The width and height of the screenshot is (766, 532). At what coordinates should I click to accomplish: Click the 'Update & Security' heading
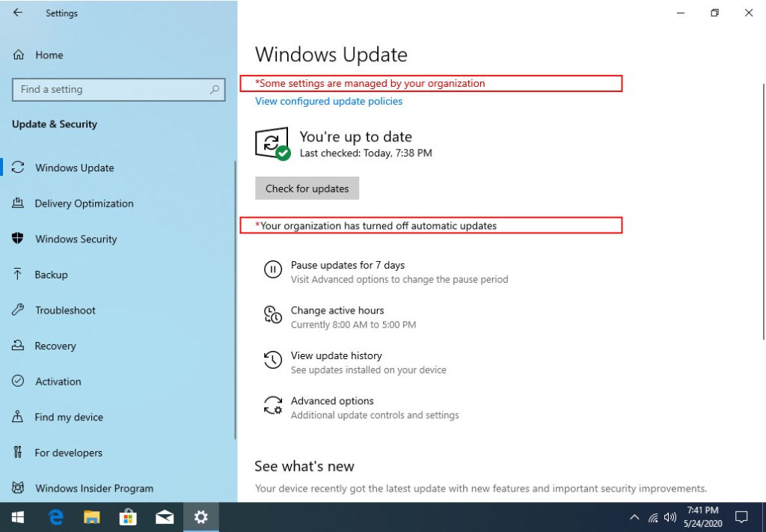tap(54, 124)
